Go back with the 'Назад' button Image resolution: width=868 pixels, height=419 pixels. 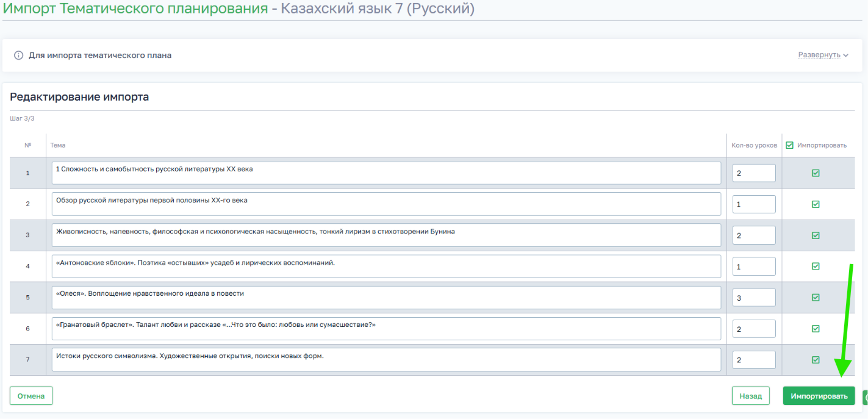pos(751,396)
